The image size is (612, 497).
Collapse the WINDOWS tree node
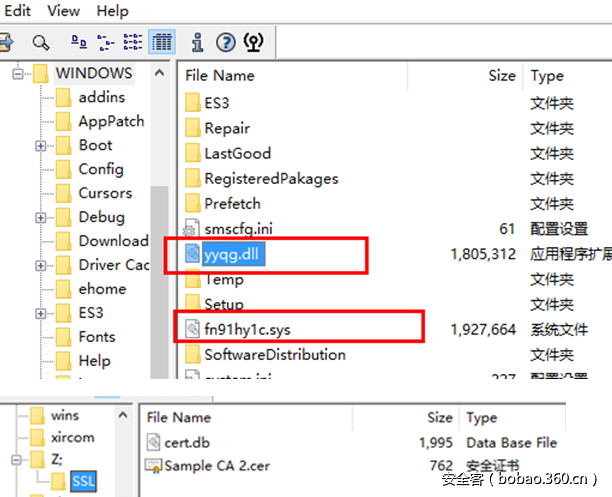(x=17, y=74)
